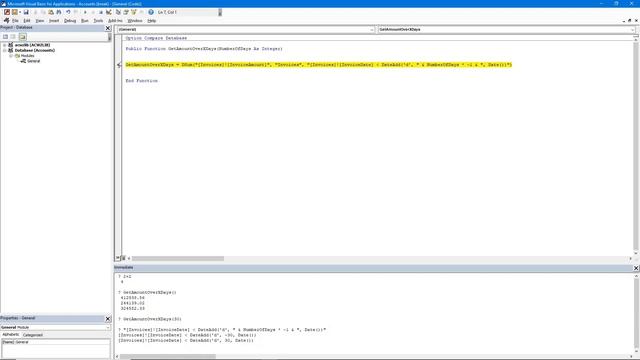
Task: Click the Reset (stop) toolbar icon
Action: [101, 12]
